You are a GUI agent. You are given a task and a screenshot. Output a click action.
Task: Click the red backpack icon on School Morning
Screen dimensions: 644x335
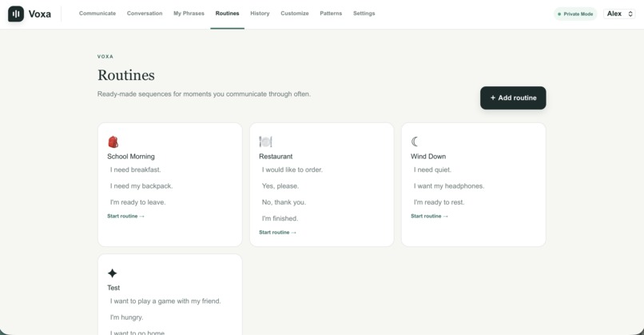113,142
